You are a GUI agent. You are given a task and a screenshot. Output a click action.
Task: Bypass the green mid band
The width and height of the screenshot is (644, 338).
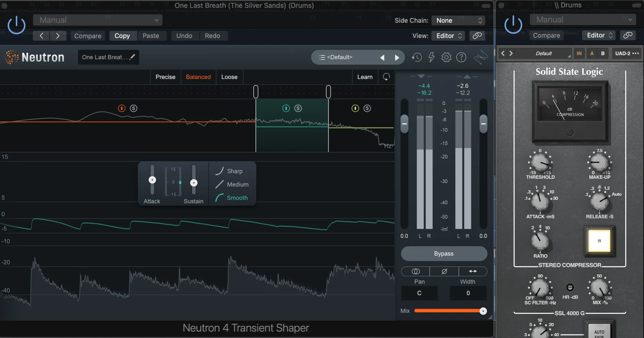click(x=286, y=108)
